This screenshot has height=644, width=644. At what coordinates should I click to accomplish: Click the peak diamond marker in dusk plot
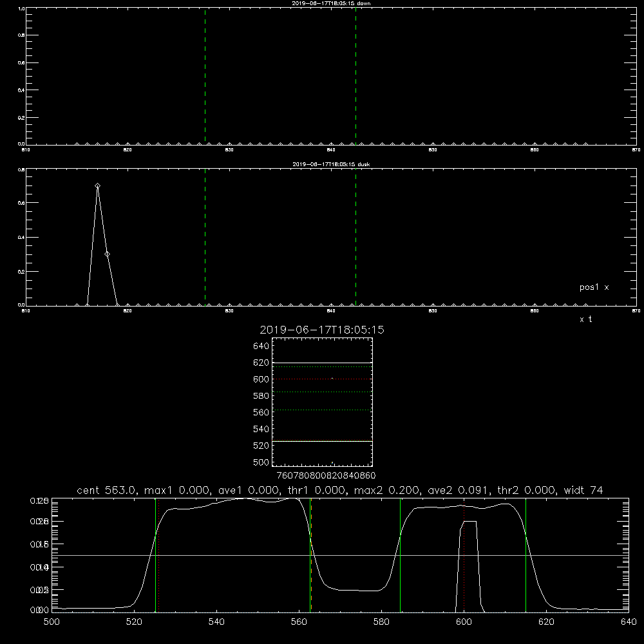(97, 186)
